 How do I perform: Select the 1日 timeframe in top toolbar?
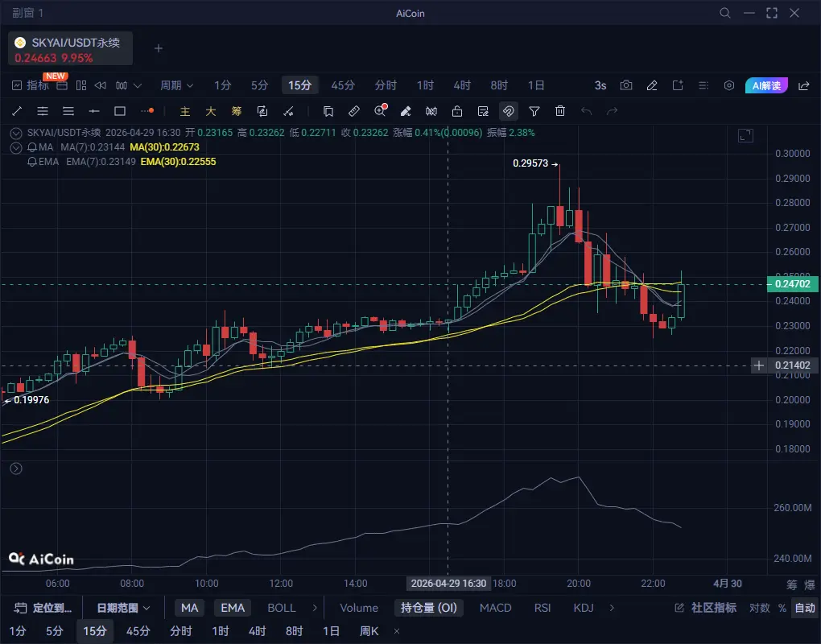[x=536, y=85]
